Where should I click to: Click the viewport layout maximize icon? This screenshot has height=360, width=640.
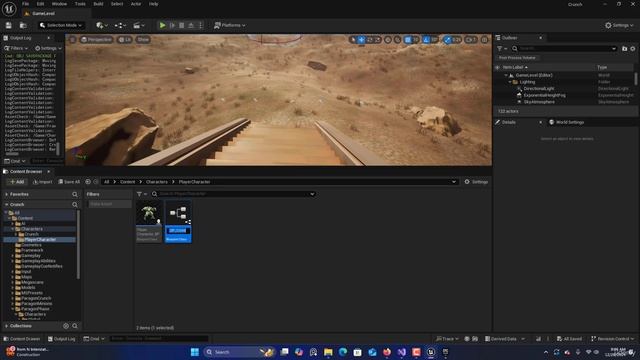pyautogui.click(x=484, y=40)
